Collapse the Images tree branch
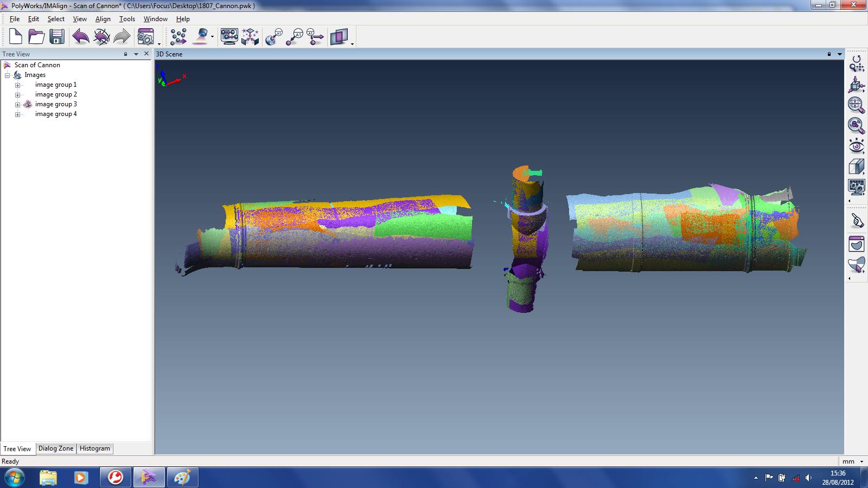 (x=8, y=75)
